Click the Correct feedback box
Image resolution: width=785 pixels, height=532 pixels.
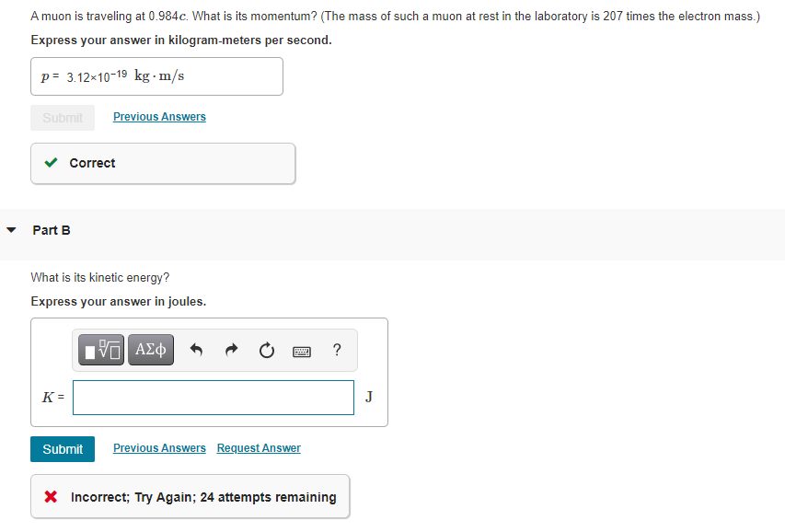pos(163,163)
